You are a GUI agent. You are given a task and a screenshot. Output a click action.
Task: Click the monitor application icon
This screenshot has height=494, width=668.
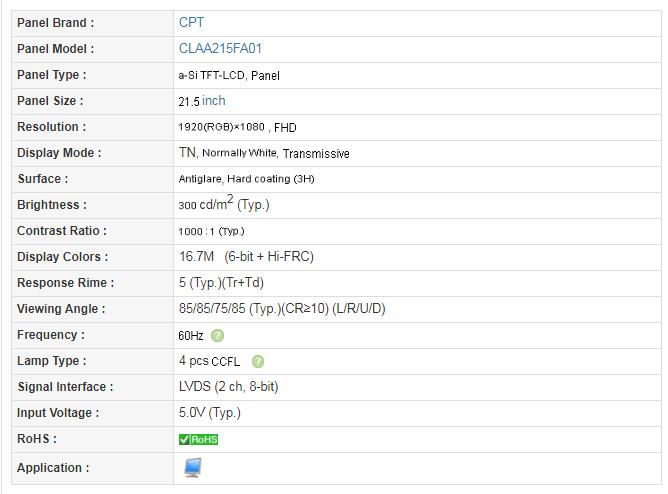193,468
